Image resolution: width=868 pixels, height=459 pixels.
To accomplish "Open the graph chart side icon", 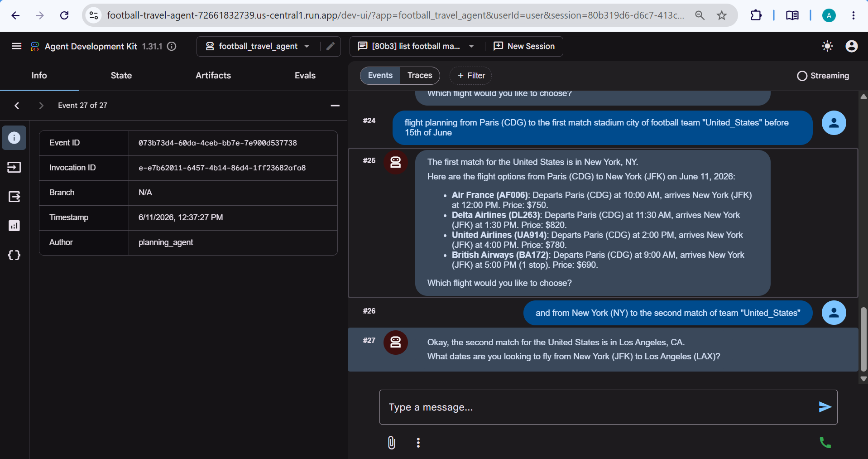I will (x=14, y=226).
